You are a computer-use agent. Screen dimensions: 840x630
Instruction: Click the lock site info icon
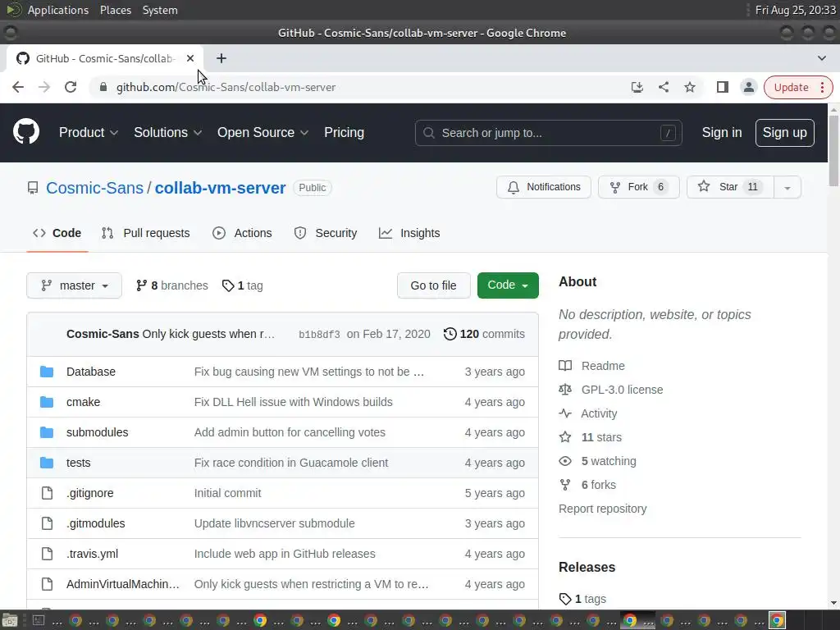click(x=103, y=87)
